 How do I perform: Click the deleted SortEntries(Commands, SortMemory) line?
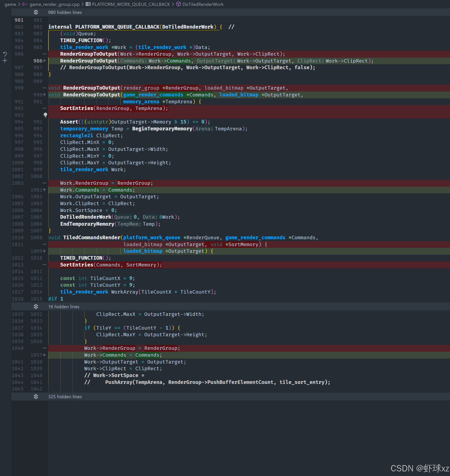111,265
